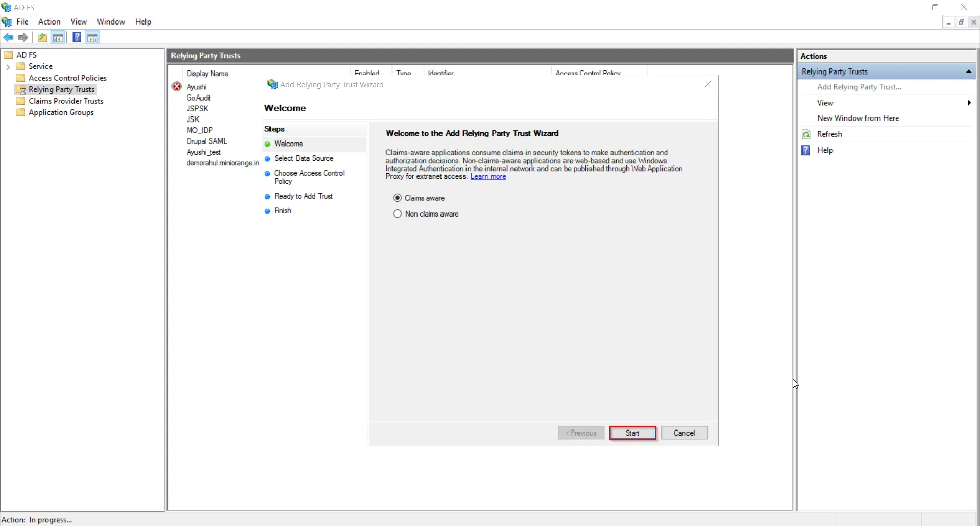Click the red error icon beside Ayushi
980x526 pixels.
(177, 86)
